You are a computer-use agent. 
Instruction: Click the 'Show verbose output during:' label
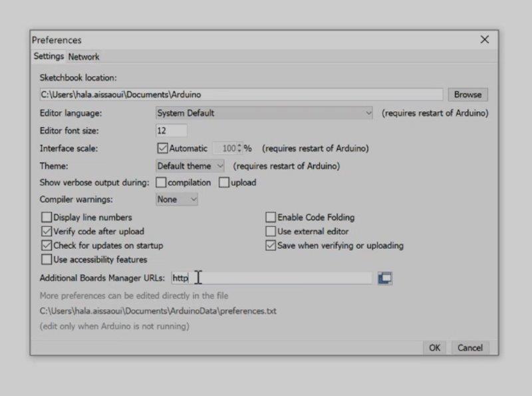[94, 183]
